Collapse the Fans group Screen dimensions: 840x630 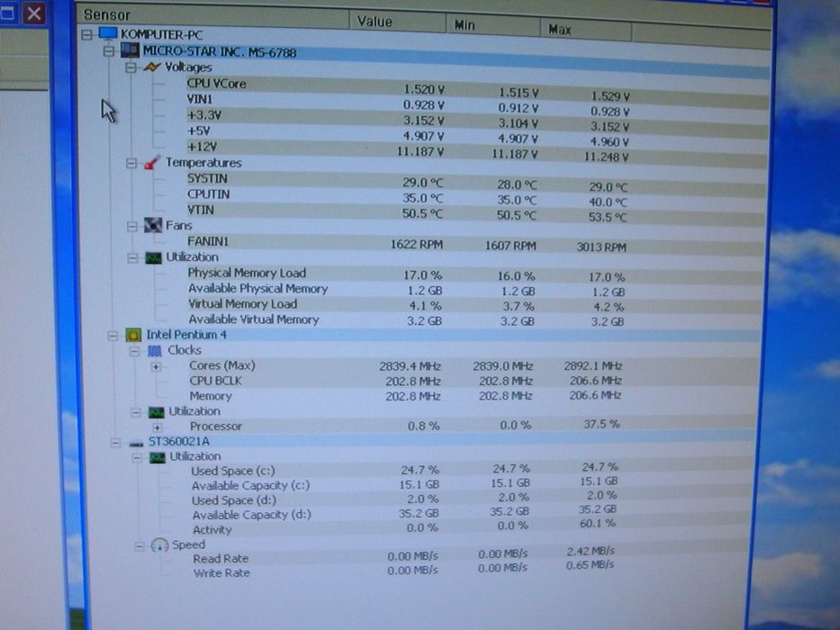(x=131, y=227)
